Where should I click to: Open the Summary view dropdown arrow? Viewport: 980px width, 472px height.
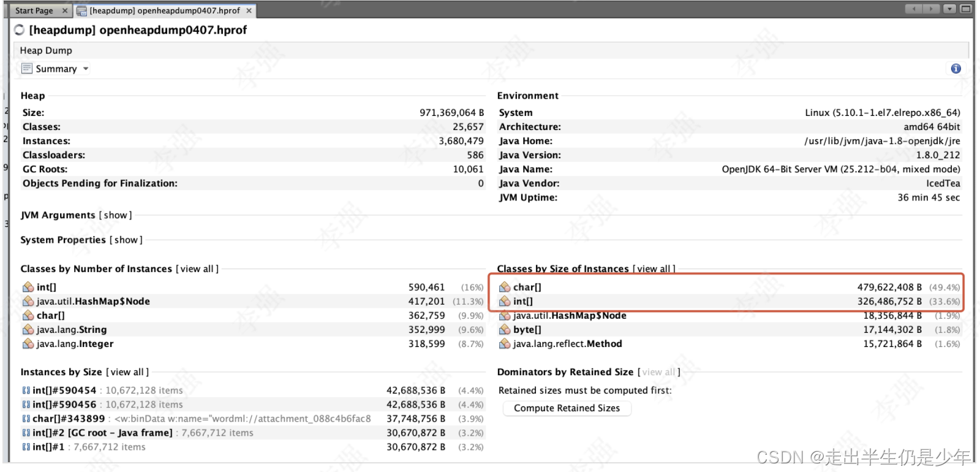point(86,69)
